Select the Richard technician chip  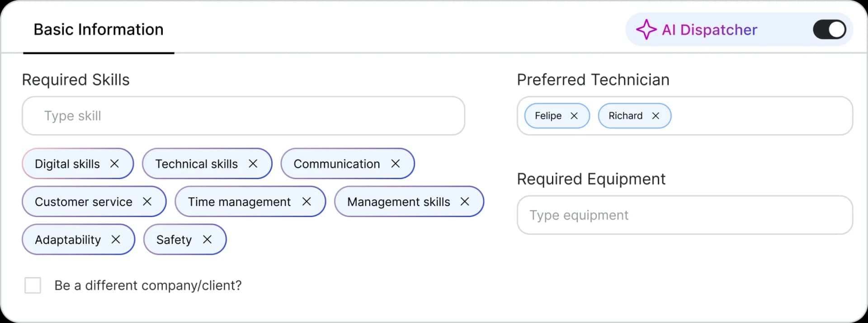625,116
